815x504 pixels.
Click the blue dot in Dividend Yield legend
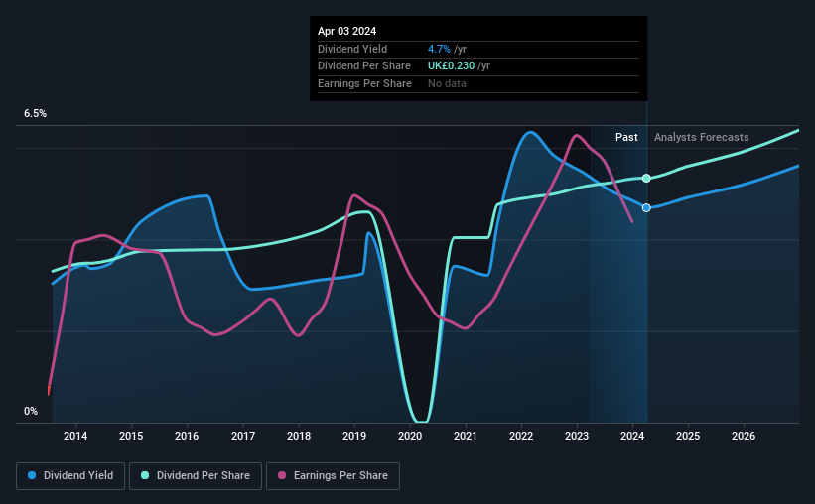32,475
